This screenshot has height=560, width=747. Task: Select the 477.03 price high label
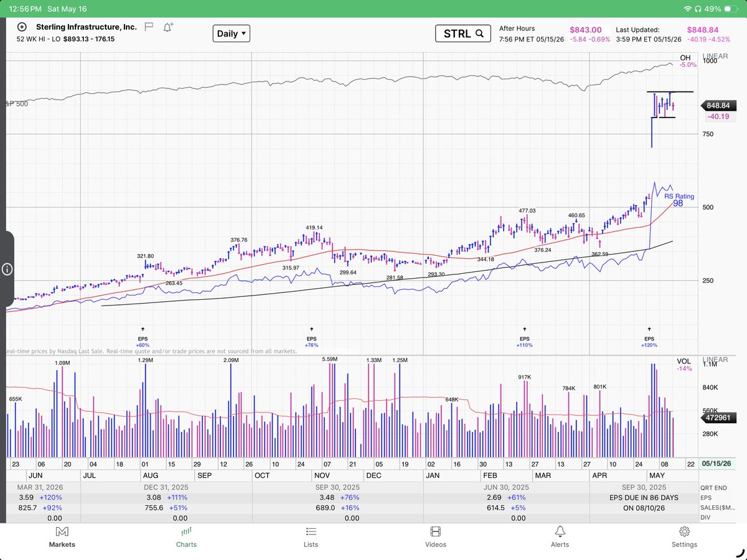coord(527,211)
